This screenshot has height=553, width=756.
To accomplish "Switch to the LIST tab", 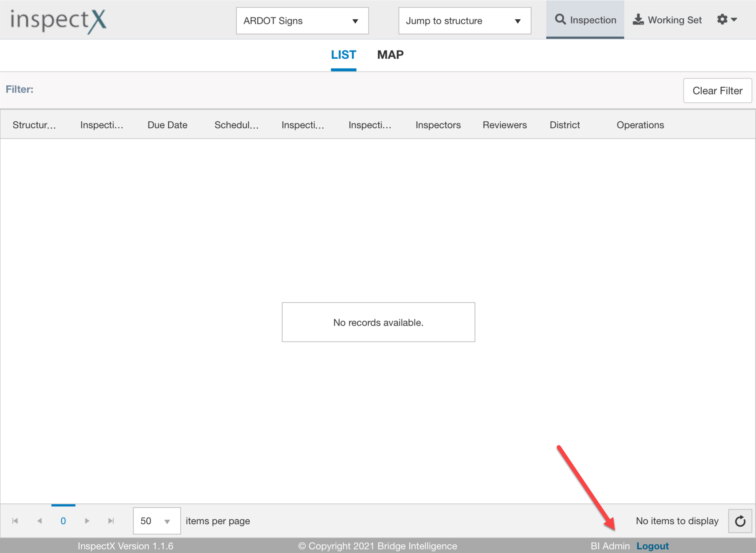I will tap(343, 54).
